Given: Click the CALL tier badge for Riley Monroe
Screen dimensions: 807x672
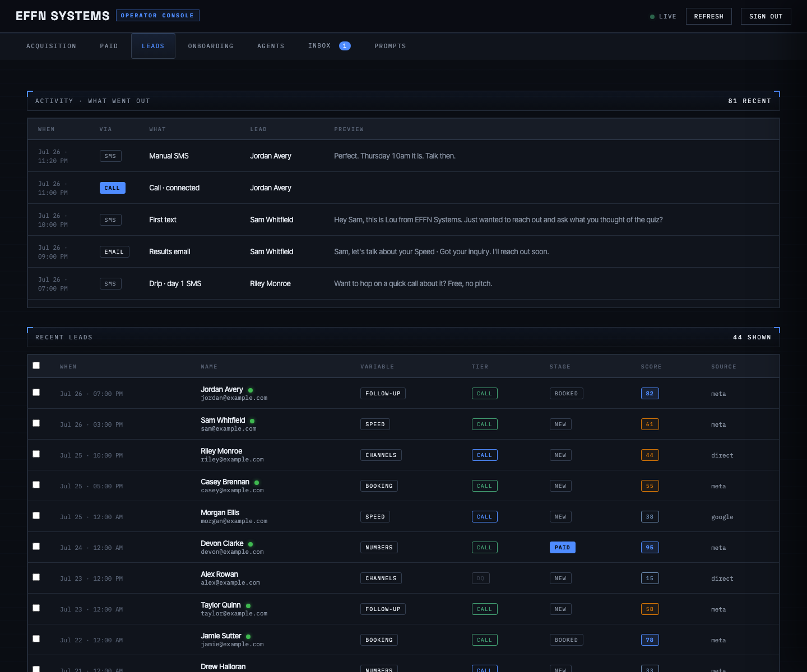Looking at the screenshot, I should [484, 455].
